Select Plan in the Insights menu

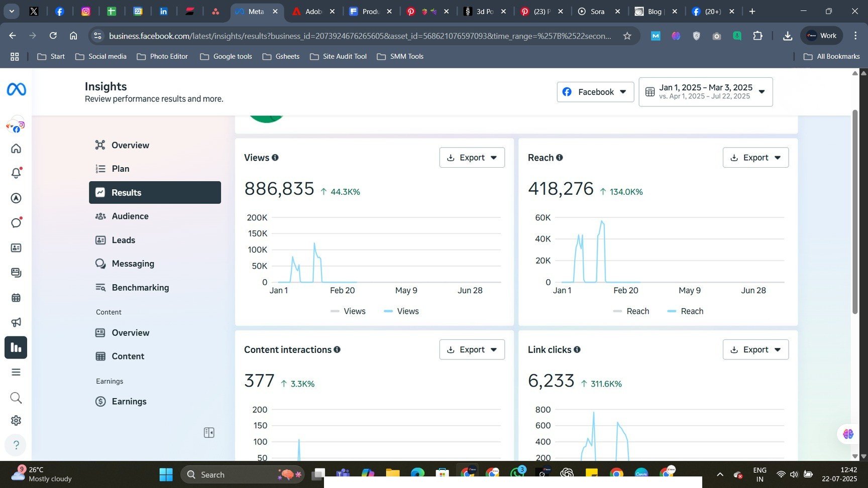[x=155, y=169]
